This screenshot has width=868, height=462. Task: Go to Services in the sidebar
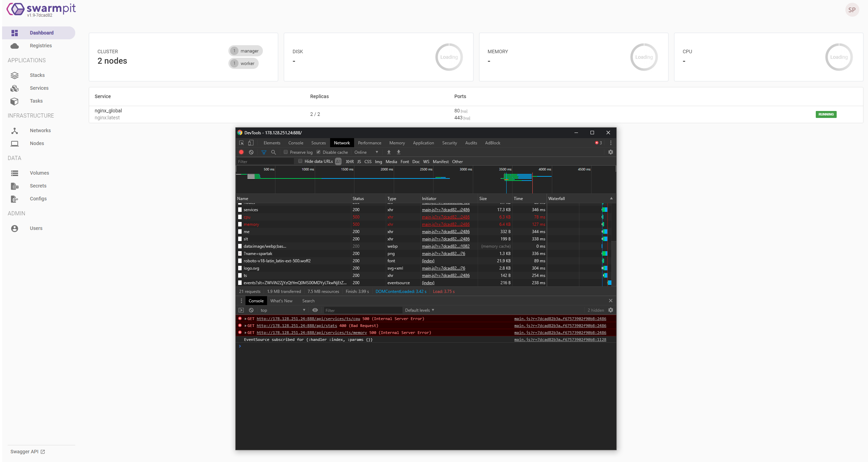39,88
